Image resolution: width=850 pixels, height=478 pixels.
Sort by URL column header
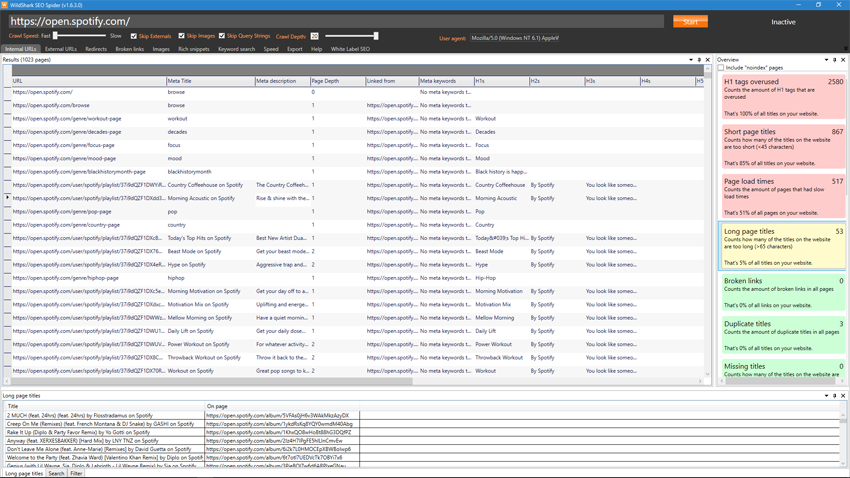pyautogui.click(x=89, y=81)
